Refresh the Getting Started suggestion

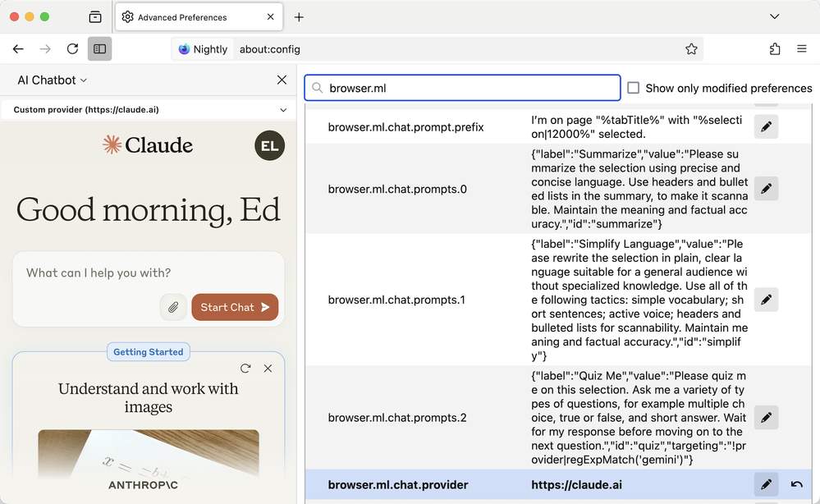pos(245,368)
